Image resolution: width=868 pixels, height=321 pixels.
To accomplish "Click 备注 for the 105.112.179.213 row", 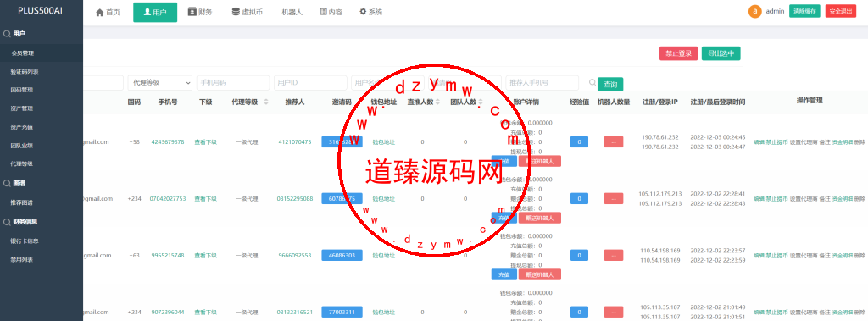I will [824, 199].
